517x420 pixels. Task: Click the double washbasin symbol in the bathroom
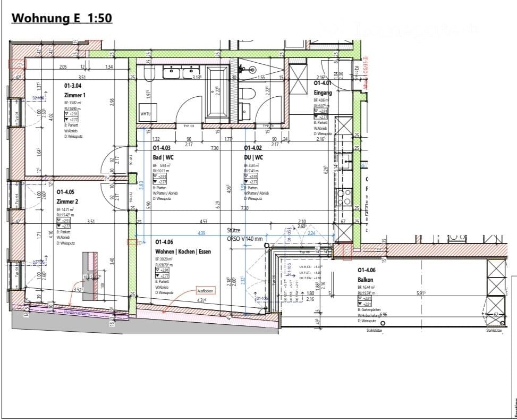coord(181,72)
